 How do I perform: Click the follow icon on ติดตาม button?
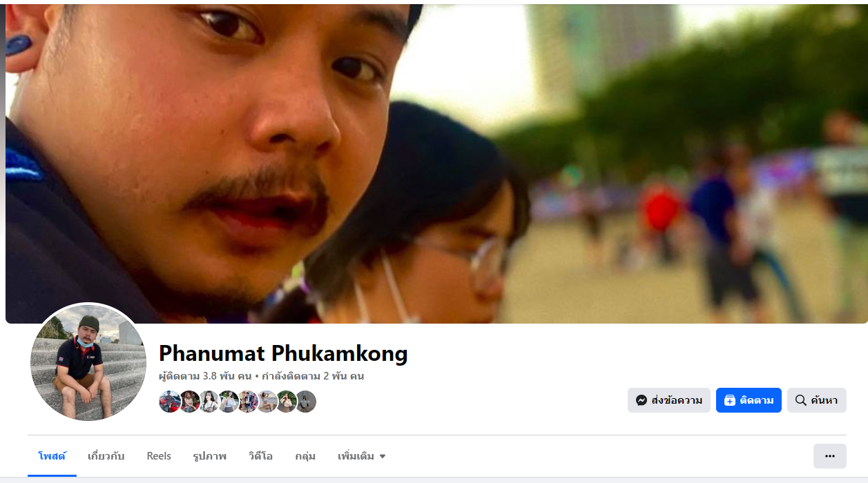click(730, 400)
